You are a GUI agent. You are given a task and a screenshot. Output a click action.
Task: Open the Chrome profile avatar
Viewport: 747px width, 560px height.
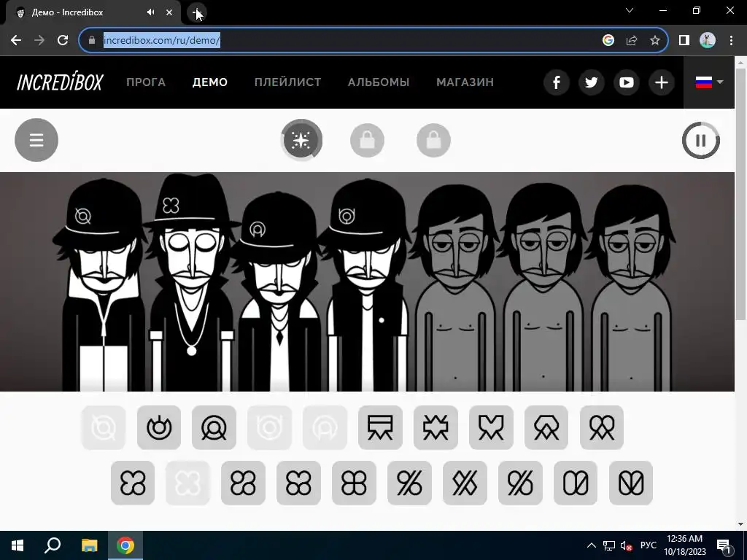[708, 41]
